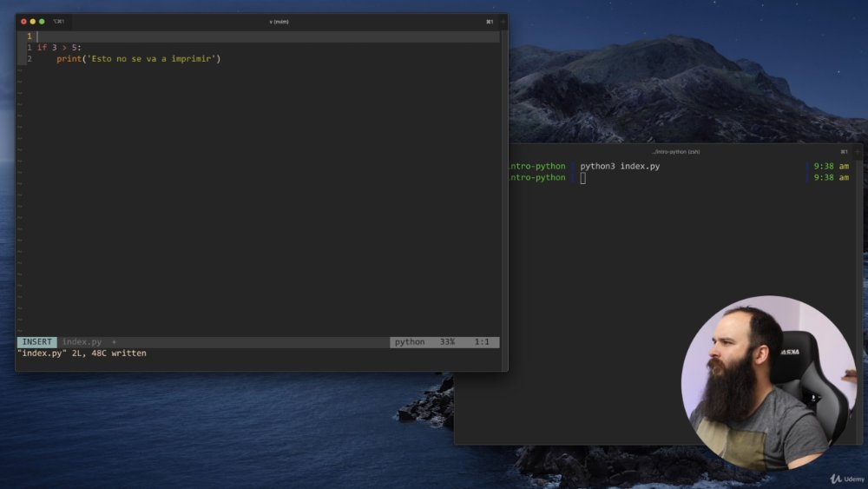Click the '"index.py" 2L, 48C written' message
Image resolution: width=868 pixels, height=489 pixels.
click(x=82, y=354)
